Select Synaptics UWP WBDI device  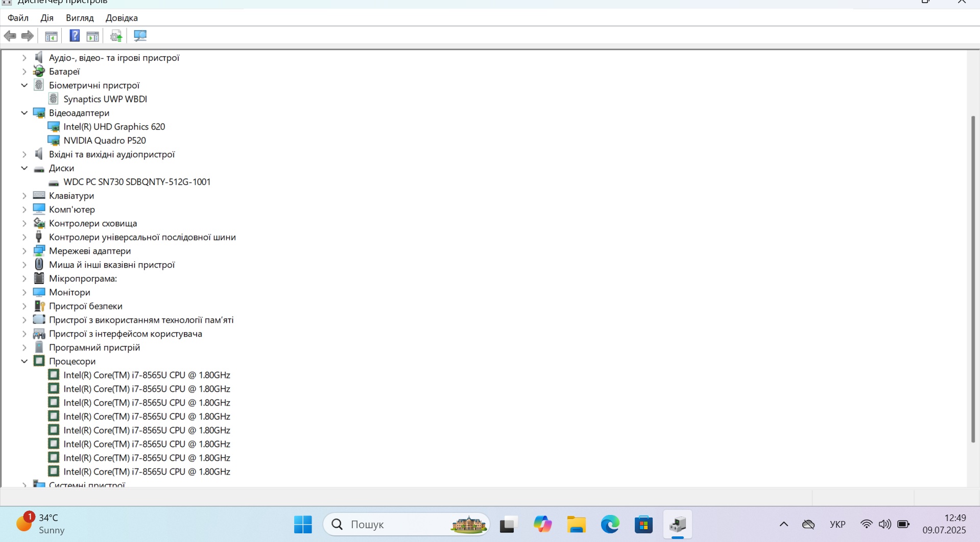pos(105,99)
